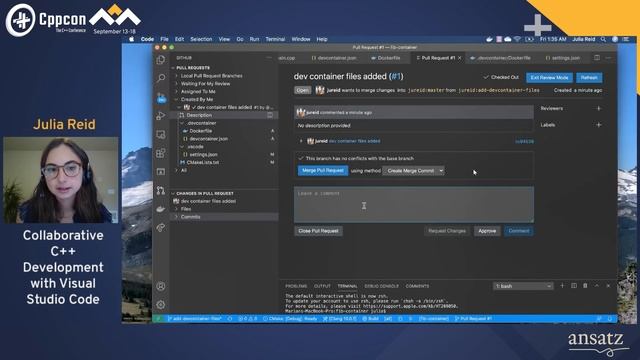Image resolution: width=640 pixels, height=360 pixels.
Task: Open the 1: bash terminal selector
Action: [523, 286]
